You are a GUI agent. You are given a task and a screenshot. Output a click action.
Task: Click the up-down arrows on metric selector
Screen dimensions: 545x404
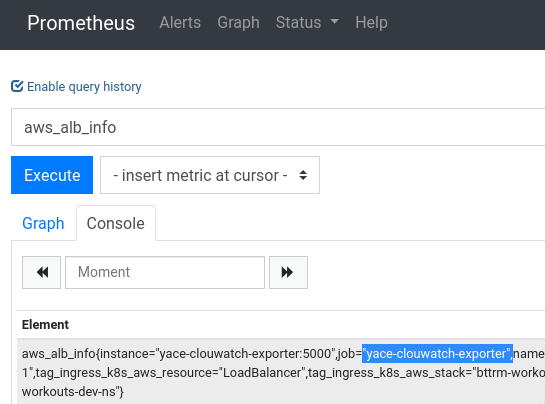[x=303, y=175]
